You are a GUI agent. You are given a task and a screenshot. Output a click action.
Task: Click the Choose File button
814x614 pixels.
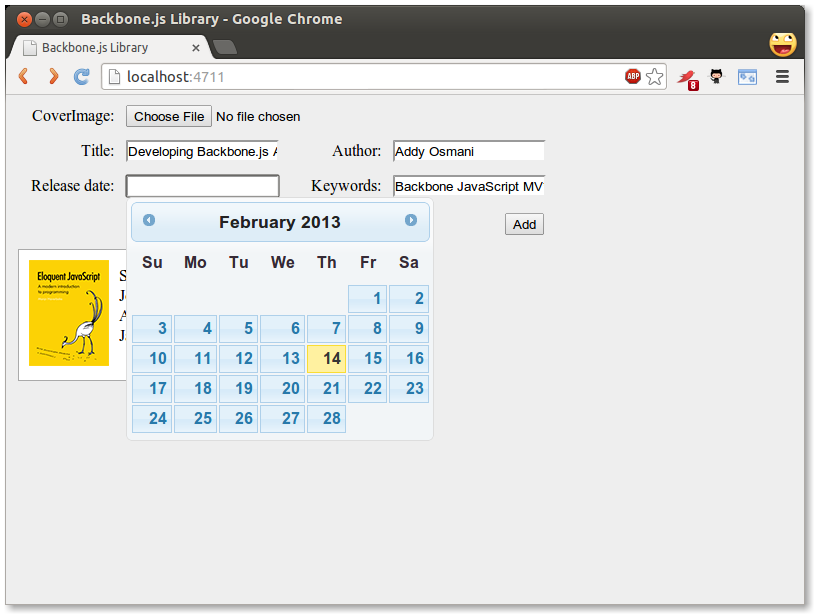click(169, 117)
